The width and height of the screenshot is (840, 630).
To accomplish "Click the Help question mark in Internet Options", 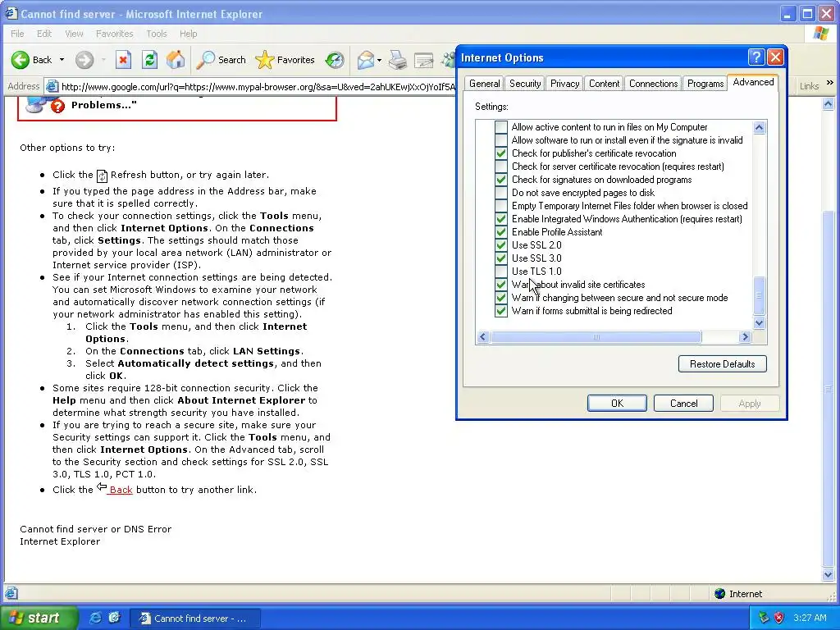I will [x=756, y=57].
